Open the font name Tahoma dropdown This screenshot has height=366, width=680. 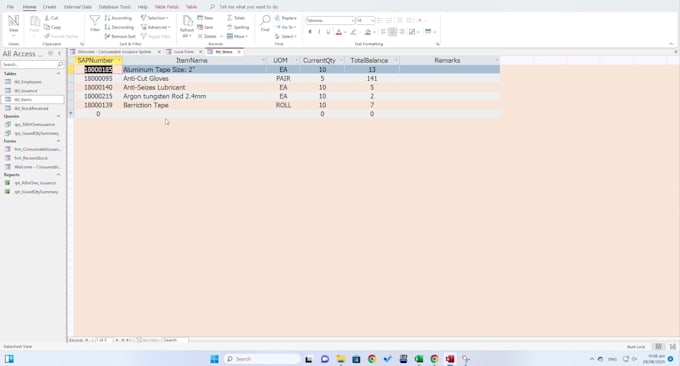352,20
